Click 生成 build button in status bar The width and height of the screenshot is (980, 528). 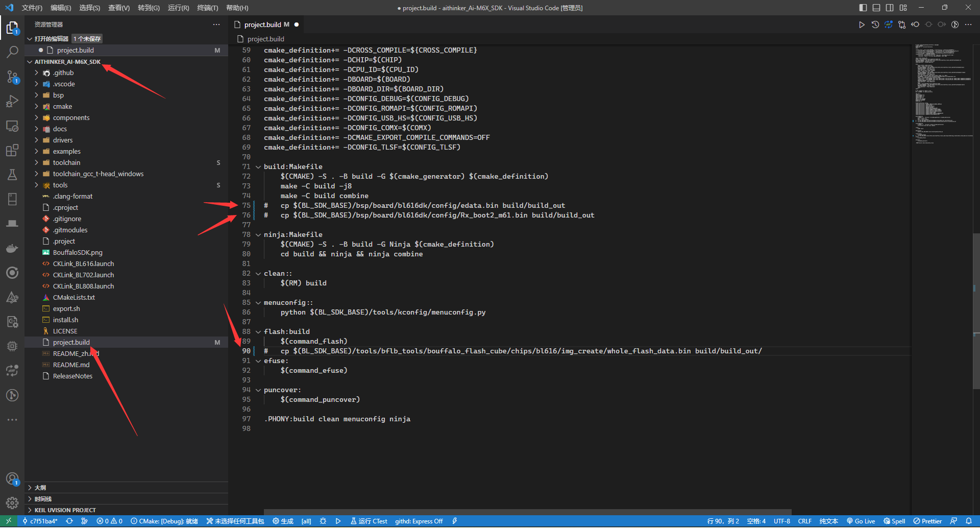(x=283, y=521)
